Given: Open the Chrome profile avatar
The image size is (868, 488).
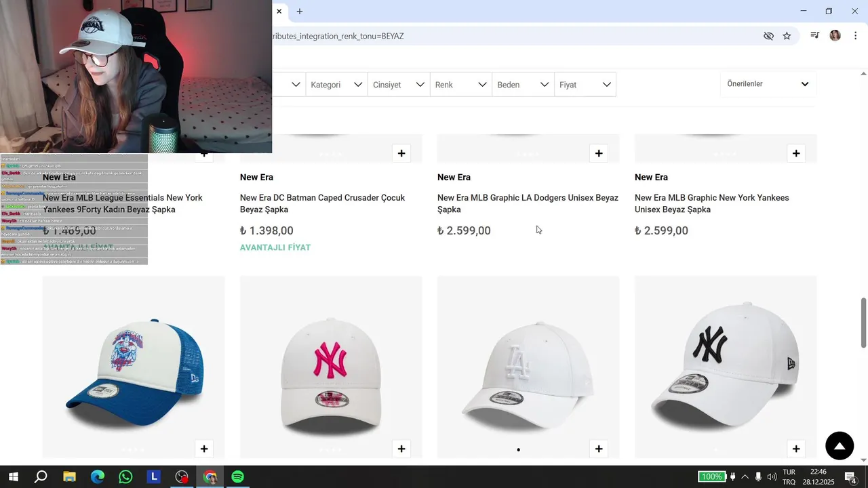Looking at the screenshot, I should click(835, 36).
